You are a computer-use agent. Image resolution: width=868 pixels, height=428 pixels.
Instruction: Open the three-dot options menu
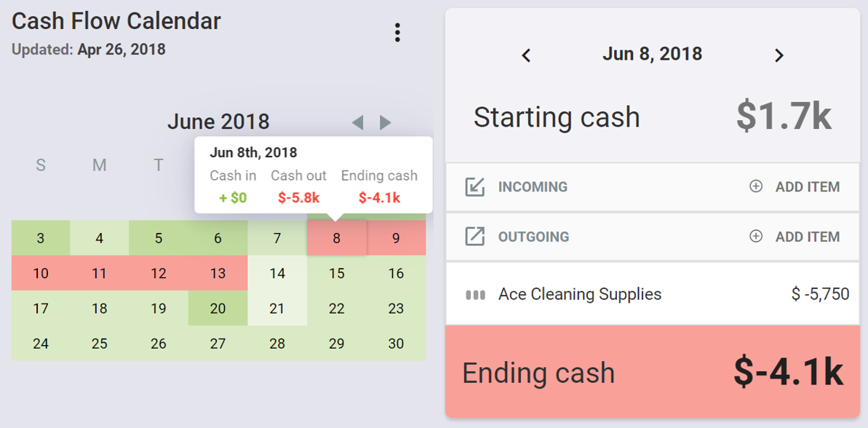pyautogui.click(x=397, y=33)
